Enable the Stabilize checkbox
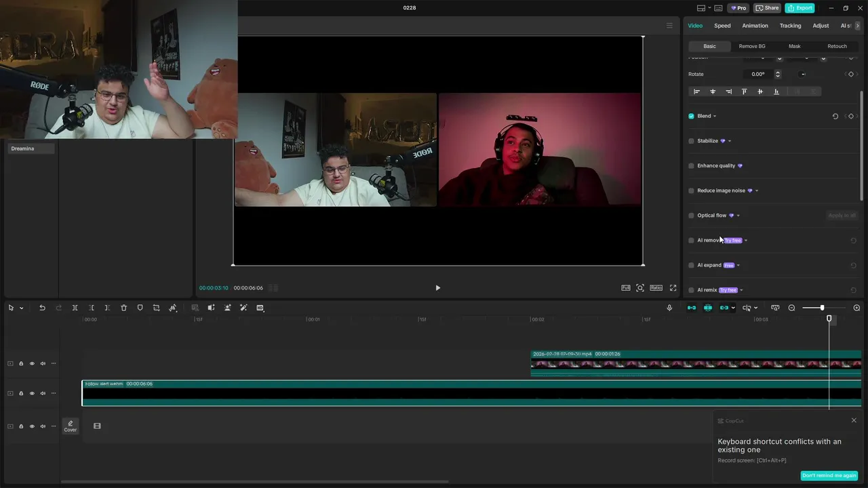 (691, 141)
